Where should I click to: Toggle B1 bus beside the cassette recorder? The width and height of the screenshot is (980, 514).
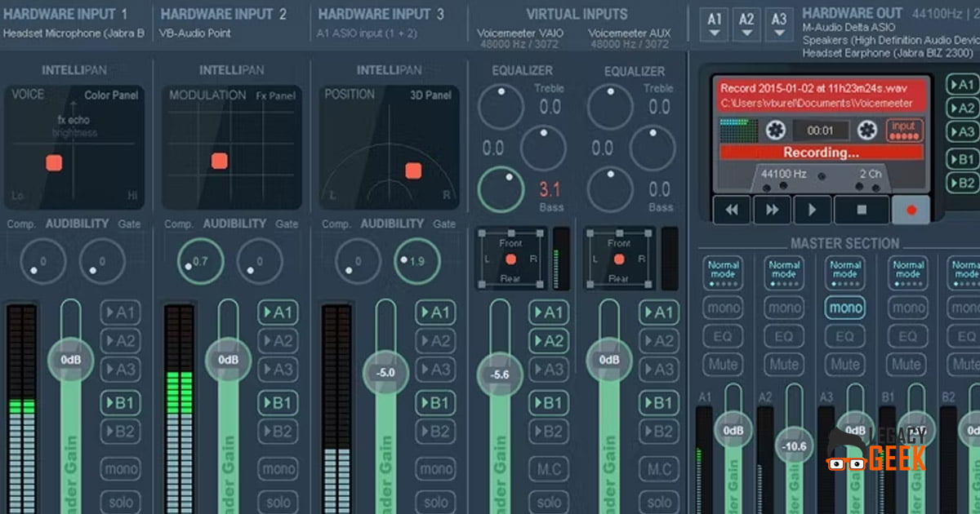click(x=962, y=160)
